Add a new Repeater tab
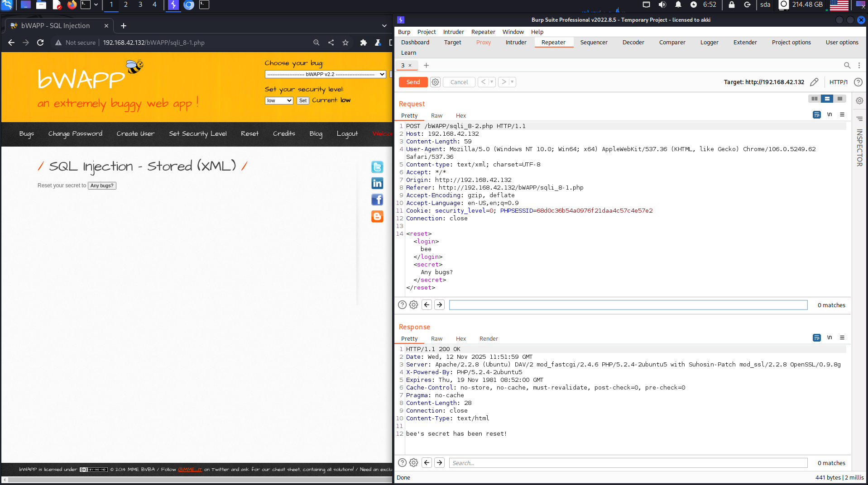The height and width of the screenshot is (485, 868). tap(426, 66)
